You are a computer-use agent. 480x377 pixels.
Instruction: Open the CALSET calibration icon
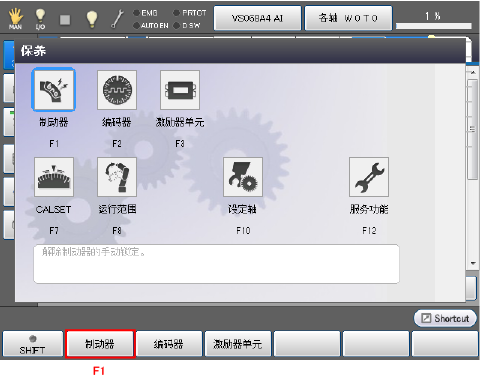tap(54, 177)
